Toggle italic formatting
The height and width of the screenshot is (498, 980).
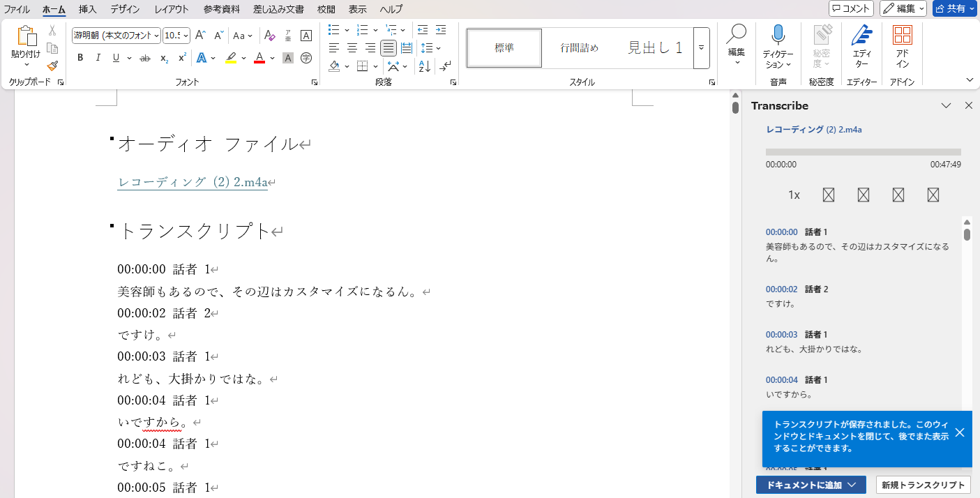(x=98, y=57)
